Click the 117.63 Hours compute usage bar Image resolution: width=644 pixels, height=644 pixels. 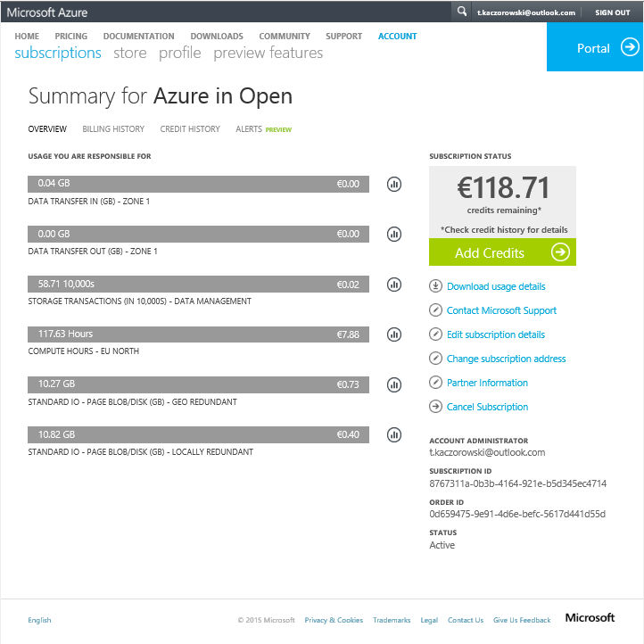(198, 334)
